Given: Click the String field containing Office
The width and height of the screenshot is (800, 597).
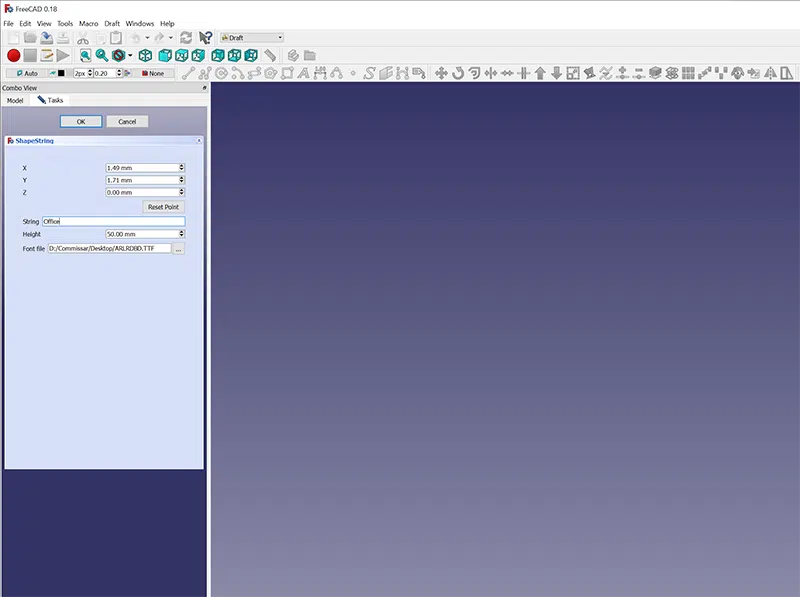Looking at the screenshot, I should (114, 221).
